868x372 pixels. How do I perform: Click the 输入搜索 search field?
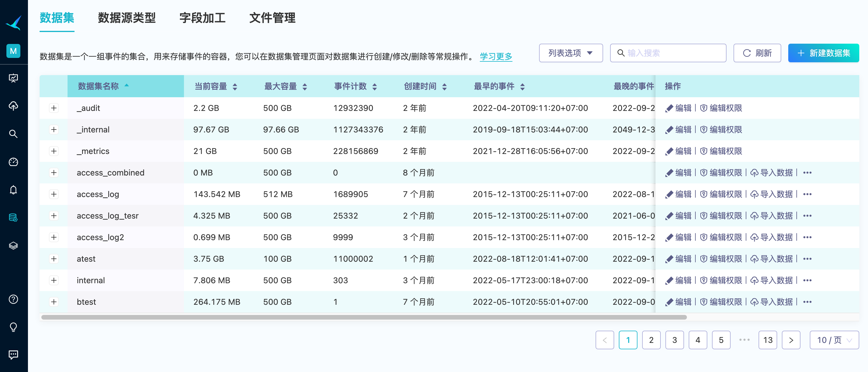click(x=668, y=53)
